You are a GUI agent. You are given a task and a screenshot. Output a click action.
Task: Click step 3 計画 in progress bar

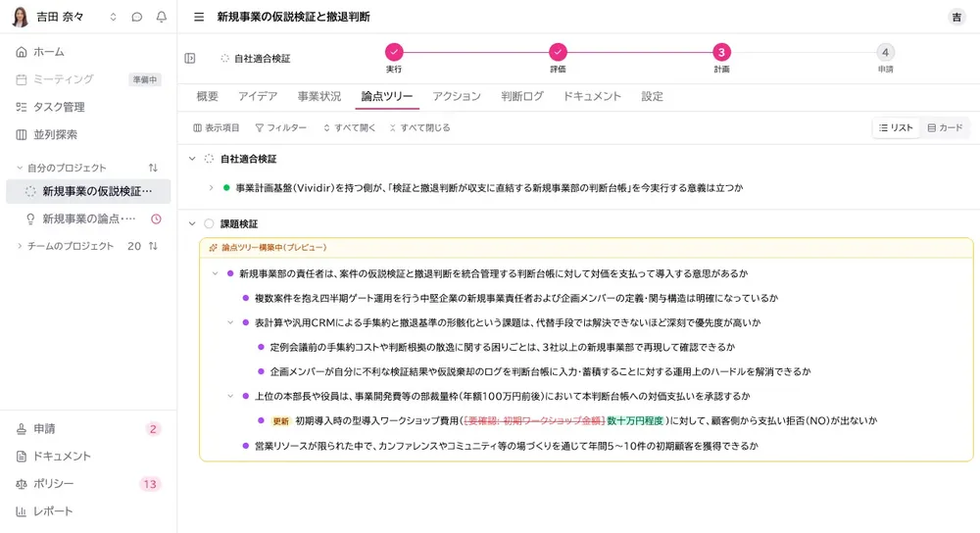click(721, 52)
